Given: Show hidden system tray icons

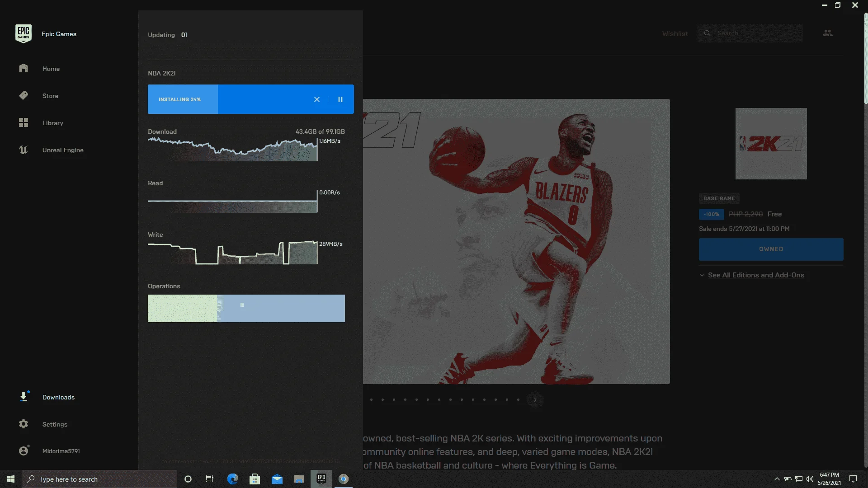Looking at the screenshot, I should pyautogui.click(x=777, y=479).
